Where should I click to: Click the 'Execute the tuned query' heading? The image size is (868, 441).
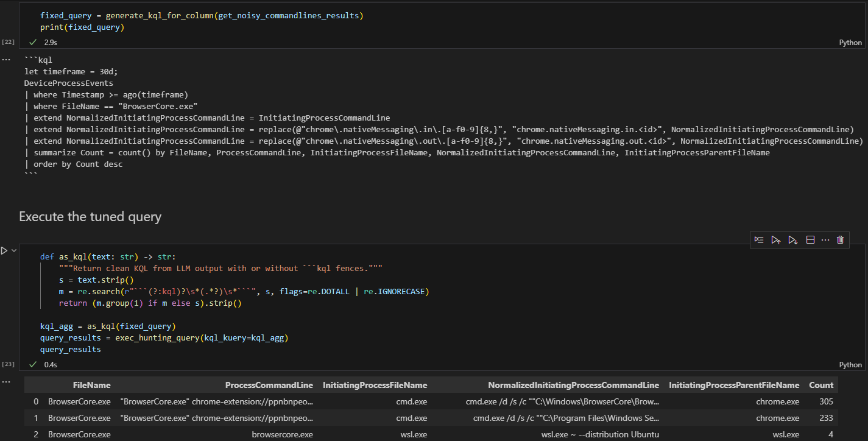point(90,217)
